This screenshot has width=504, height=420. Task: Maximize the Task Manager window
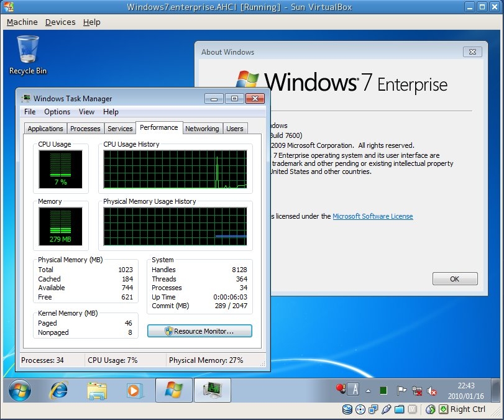(235, 99)
